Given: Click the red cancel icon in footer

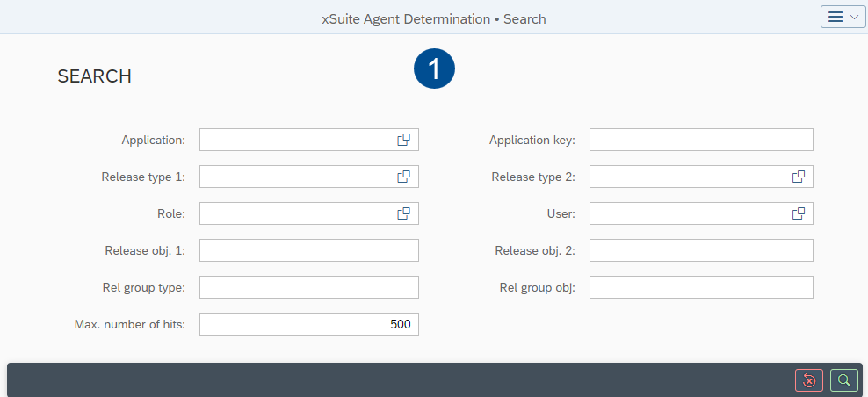Looking at the screenshot, I should (809, 380).
